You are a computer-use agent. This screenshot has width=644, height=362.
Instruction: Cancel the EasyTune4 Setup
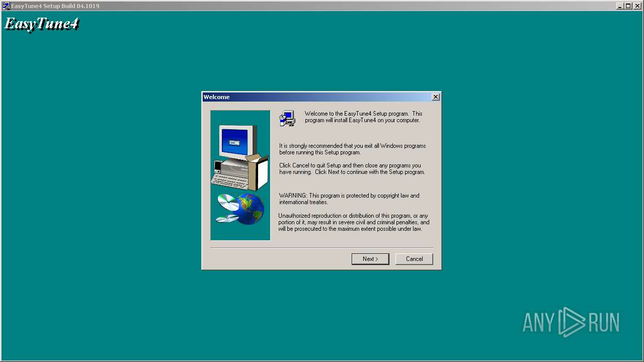pyautogui.click(x=414, y=259)
